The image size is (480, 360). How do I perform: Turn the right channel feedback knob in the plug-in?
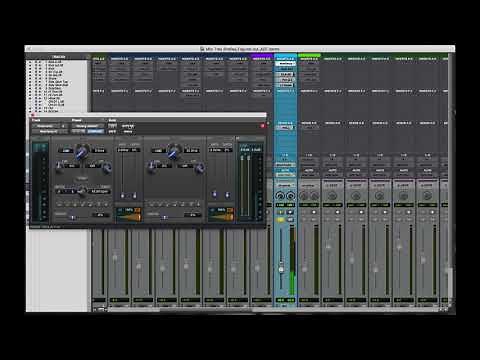click(152, 166)
